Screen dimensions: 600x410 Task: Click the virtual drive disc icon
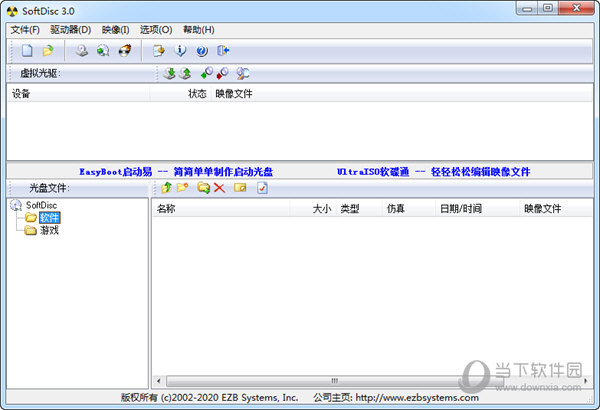(x=82, y=51)
